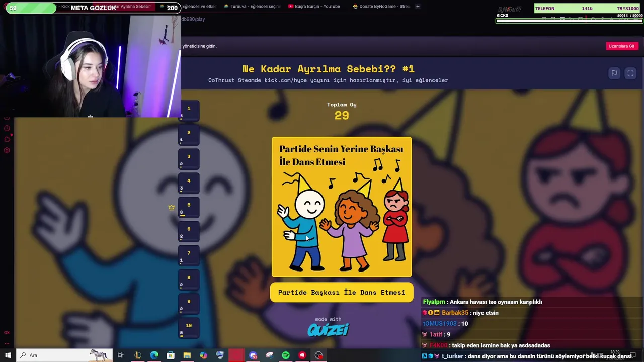Click the flag report icon on quiz header
644x362 pixels.
pos(614,73)
